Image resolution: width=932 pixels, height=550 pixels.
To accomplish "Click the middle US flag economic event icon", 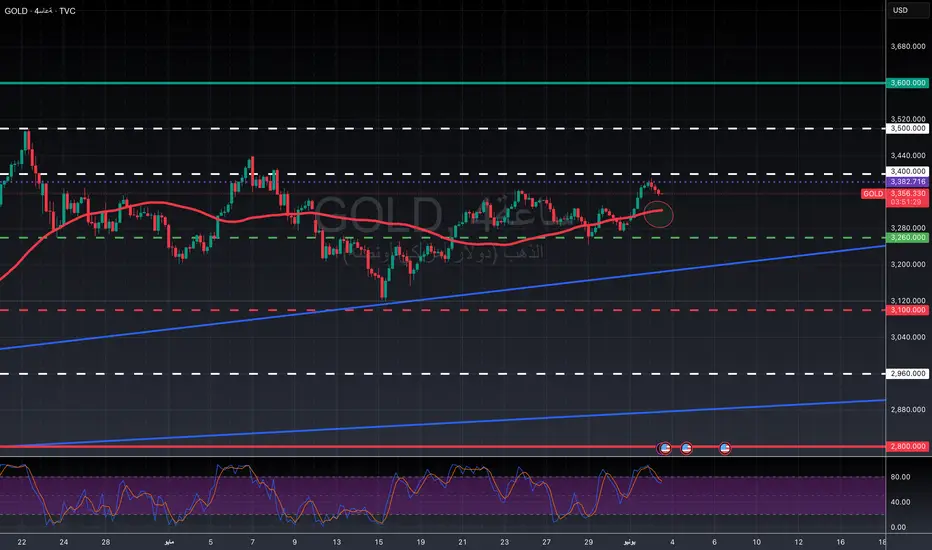I will pos(687,448).
